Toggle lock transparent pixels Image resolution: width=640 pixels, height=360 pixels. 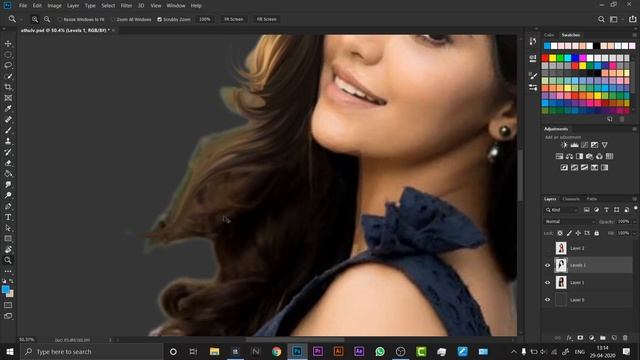(560, 233)
